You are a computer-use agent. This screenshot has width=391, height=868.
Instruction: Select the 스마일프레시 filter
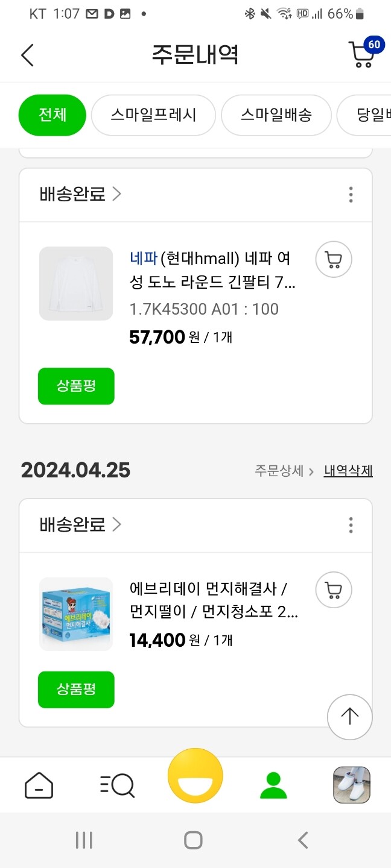click(x=153, y=115)
